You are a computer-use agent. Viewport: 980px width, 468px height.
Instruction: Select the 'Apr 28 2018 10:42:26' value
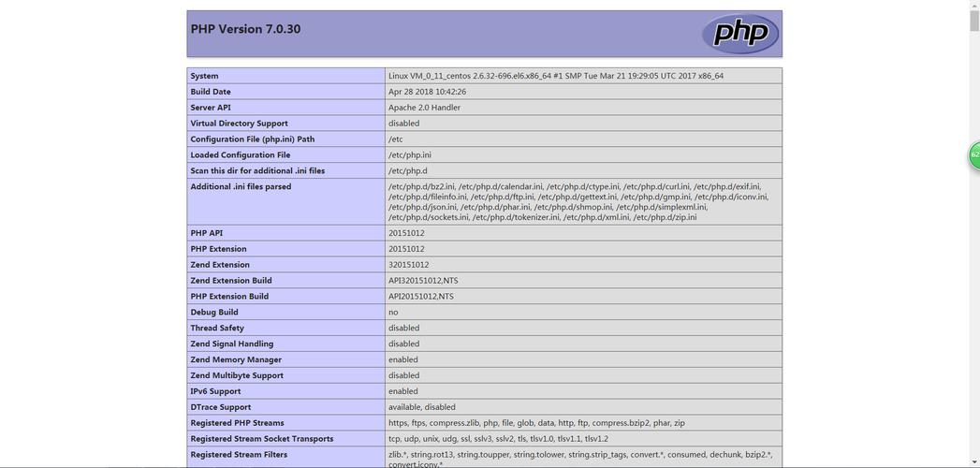tap(428, 92)
